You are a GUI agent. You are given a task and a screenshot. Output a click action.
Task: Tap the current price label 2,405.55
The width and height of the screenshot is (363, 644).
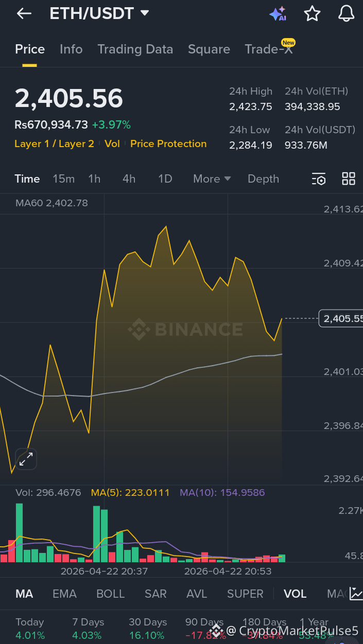(341, 319)
